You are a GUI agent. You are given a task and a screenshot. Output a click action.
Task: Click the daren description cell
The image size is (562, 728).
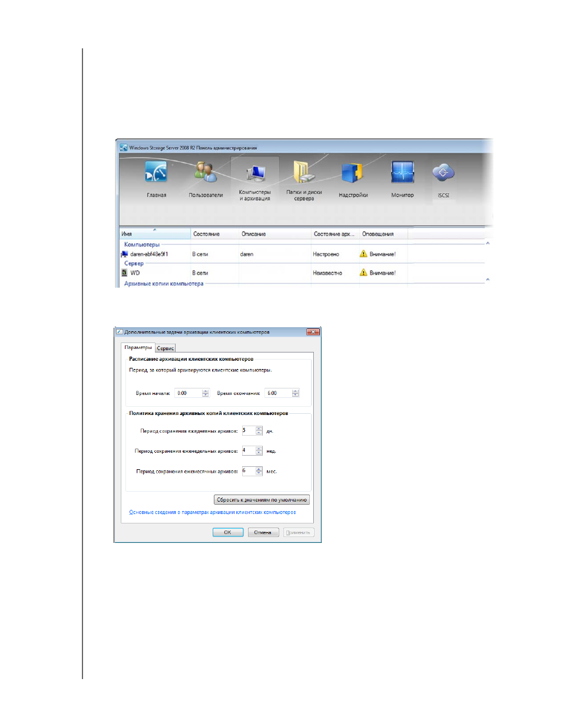[247, 254]
